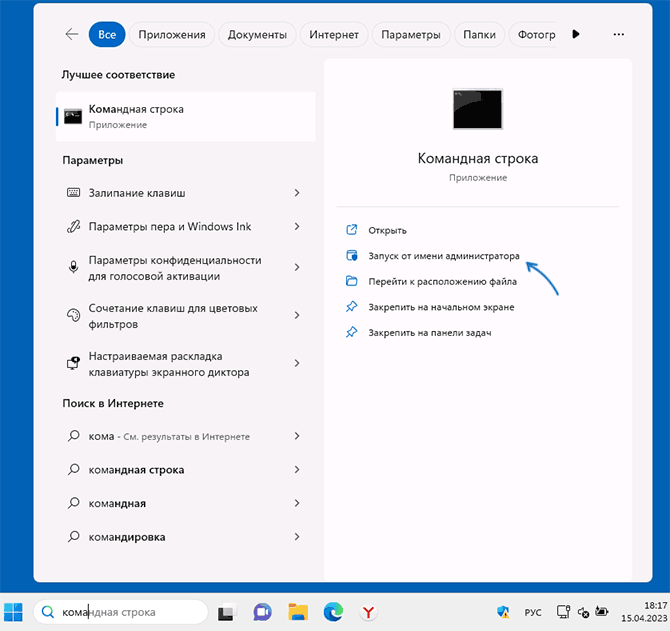Open Yandex Browser from the taskbar
The width and height of the screenshot is (670, 631).
tap(368, 611)
